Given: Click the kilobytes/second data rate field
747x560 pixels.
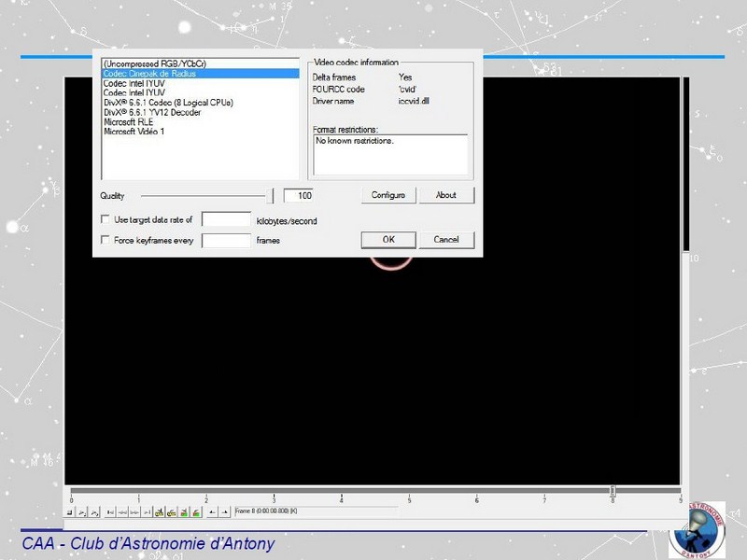Looking at the screenshot, I should tap(226, 220).
